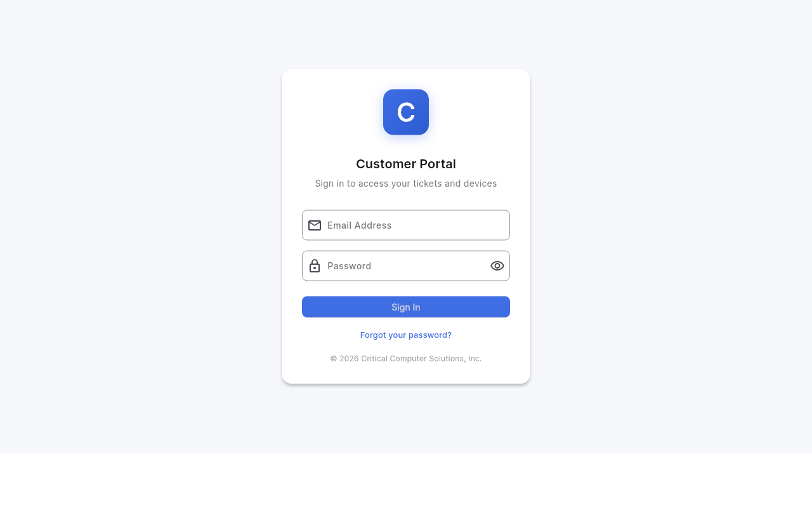Select the mail icon inside Email Address input
Image resolution: width=812 pixels, height=508 pixels.
click(x=315, y=225)
